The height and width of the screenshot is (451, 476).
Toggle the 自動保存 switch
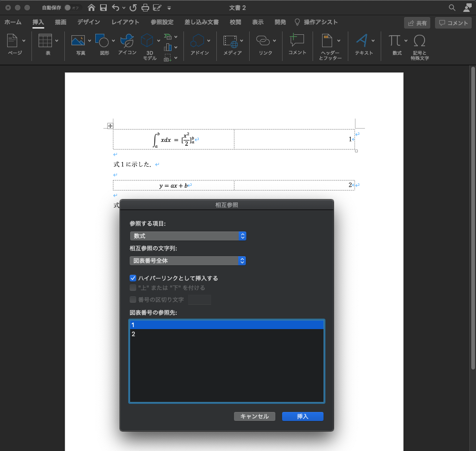(x=72, y=8)
